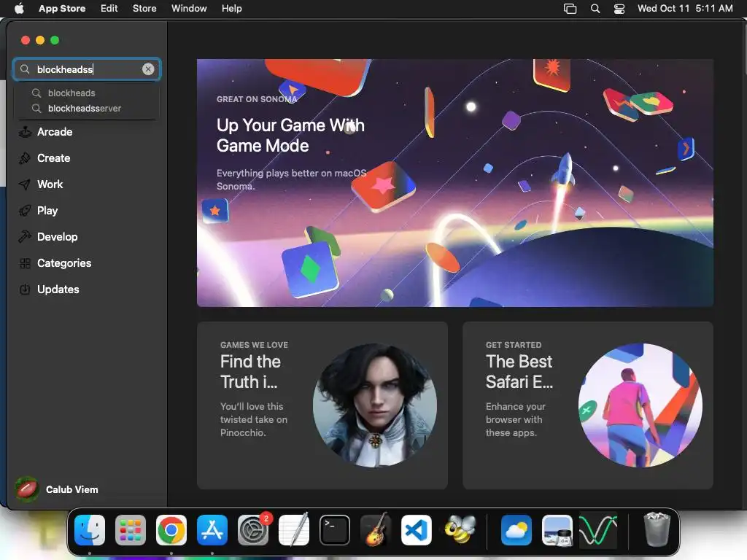Open Preview from the Dock

tap(557, 530)
